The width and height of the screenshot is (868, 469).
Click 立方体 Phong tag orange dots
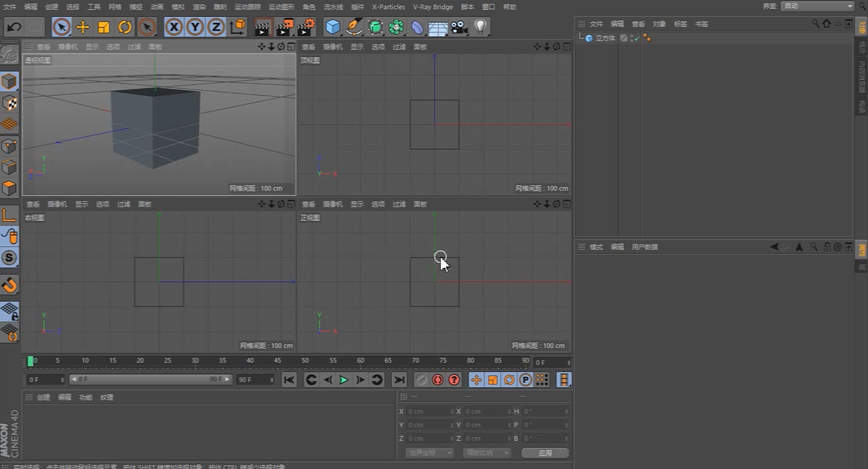point(647,38)
